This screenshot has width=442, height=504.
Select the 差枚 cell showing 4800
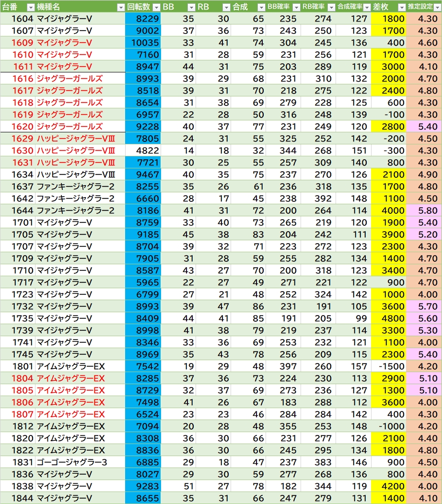coord(389,318)
